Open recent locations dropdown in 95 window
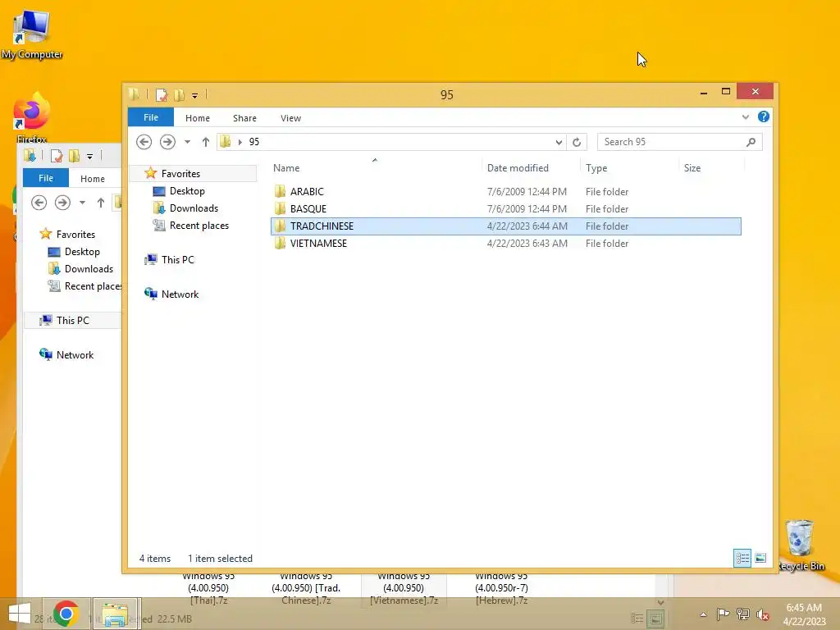Viewport: 840px width, 630px height. click(x=188, y=142)
